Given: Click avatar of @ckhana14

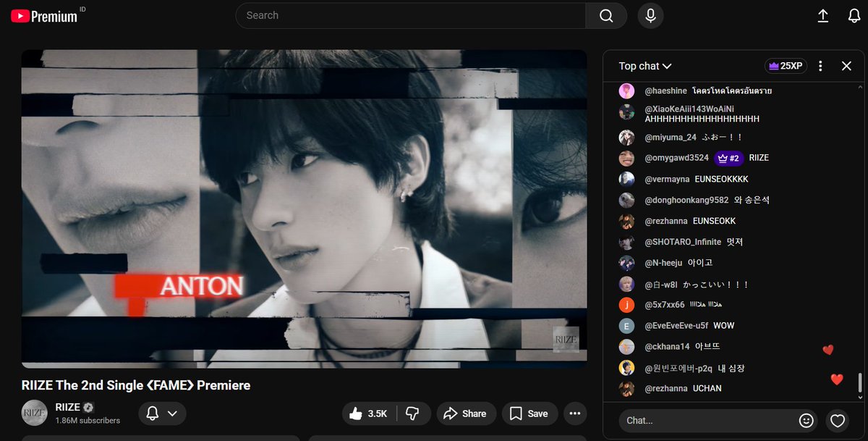Looking at the screenshot, I should (626, 347).
